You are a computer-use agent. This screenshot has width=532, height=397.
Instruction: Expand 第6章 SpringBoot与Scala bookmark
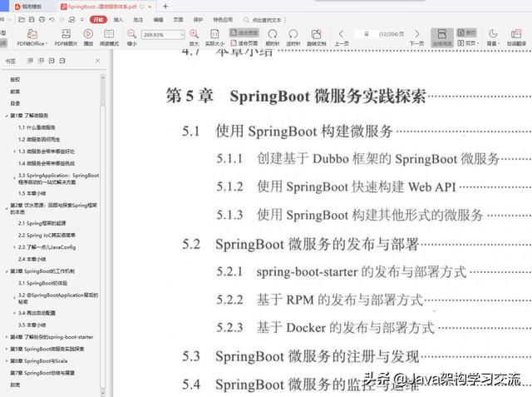7,361
